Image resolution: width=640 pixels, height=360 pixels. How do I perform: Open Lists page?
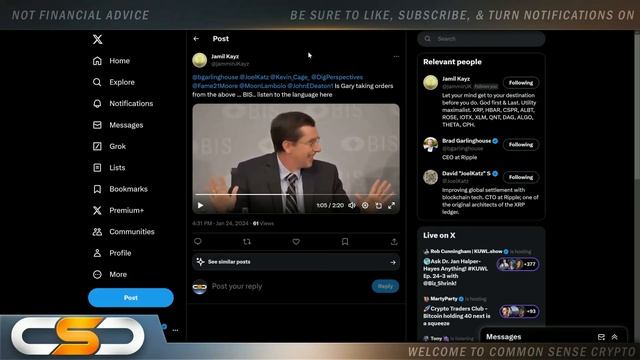click(x=109, y=168)
